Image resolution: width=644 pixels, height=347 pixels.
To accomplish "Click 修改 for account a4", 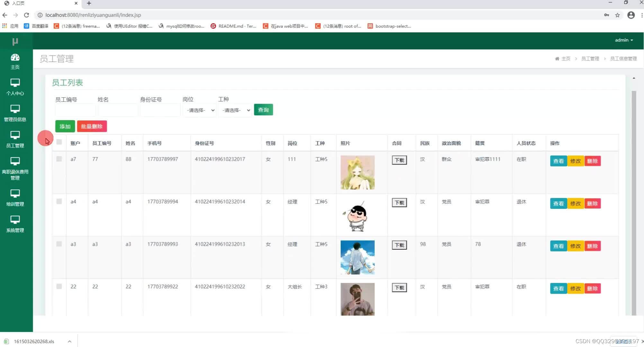I will 576,203.
